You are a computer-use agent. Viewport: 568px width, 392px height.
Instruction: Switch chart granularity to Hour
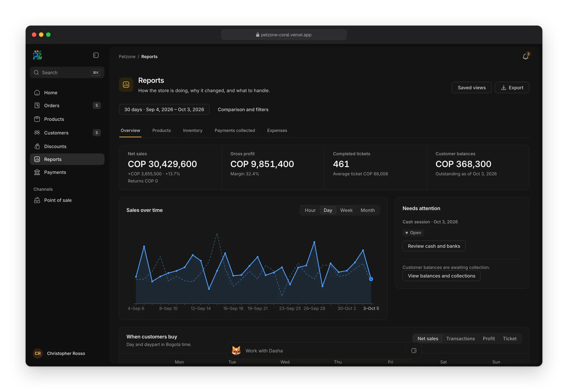click(310, 210)
